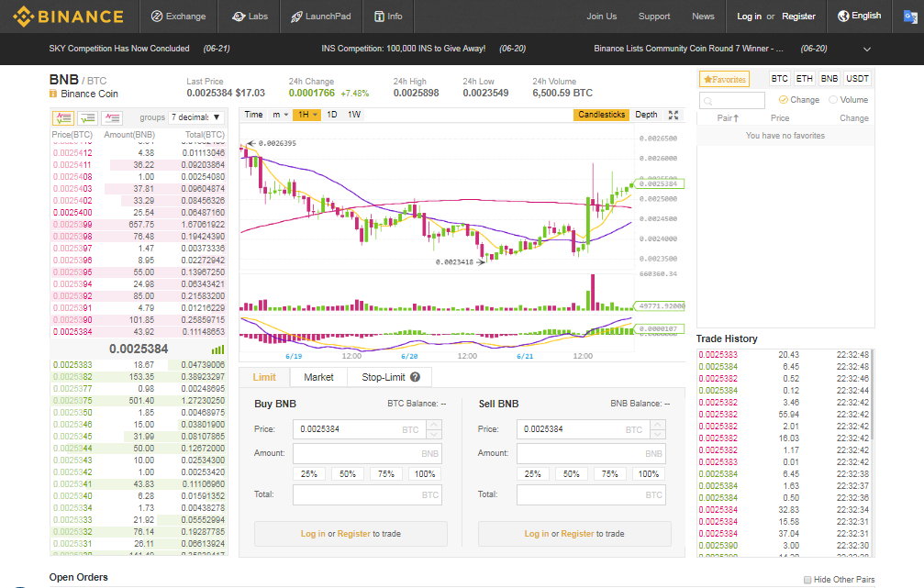The image size is (924, 588).
Task: Open Binance Lists Community Coin Round 7 announcement
Action: (688, 49)
